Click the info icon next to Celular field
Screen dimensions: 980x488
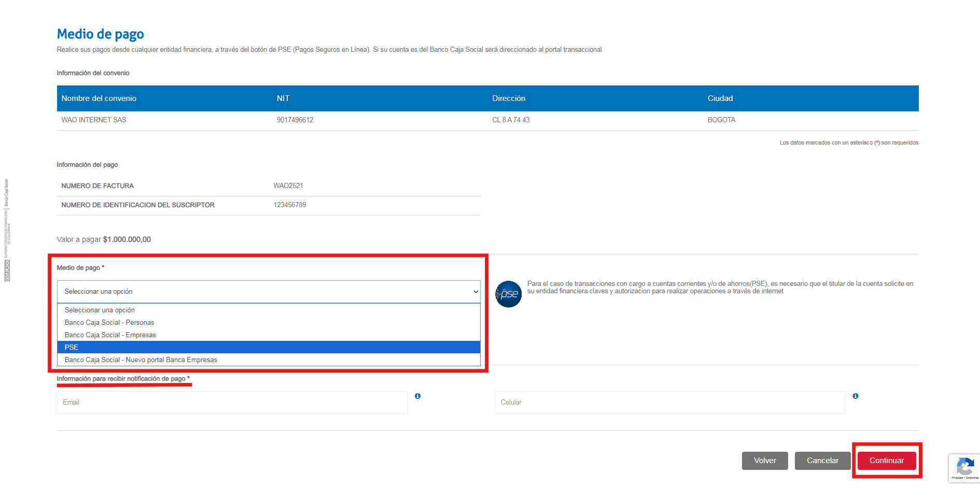[x=856, y=396]
